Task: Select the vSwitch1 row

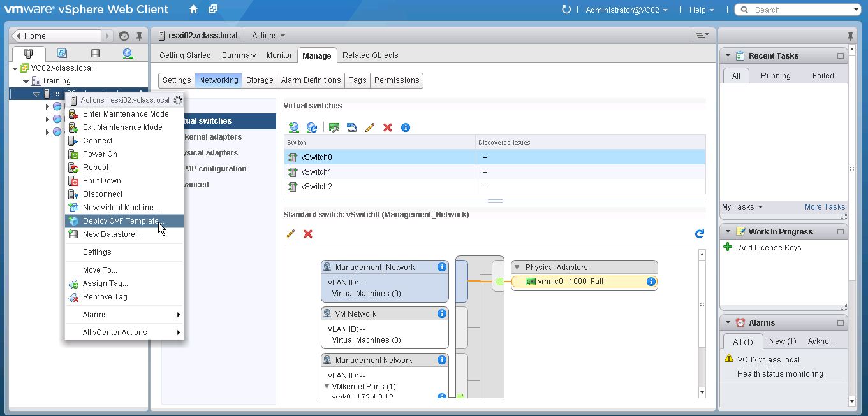Action: pyautogui.click(x=495, y=172)
